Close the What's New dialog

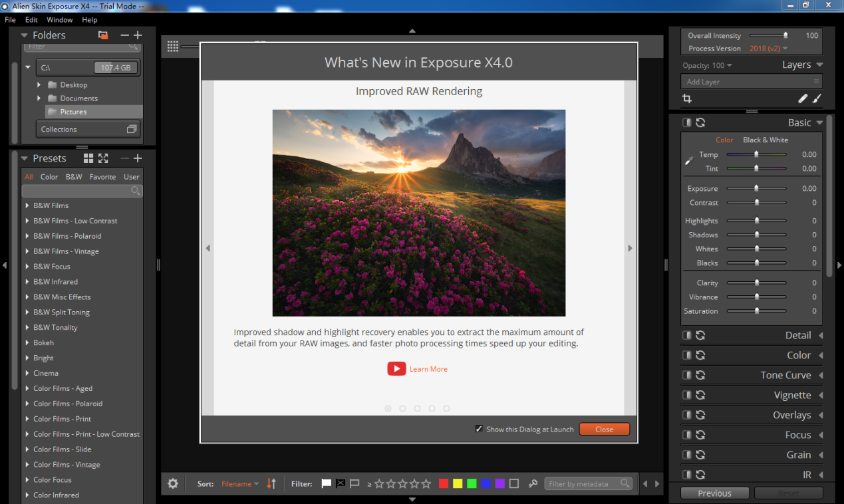(604, 429)
